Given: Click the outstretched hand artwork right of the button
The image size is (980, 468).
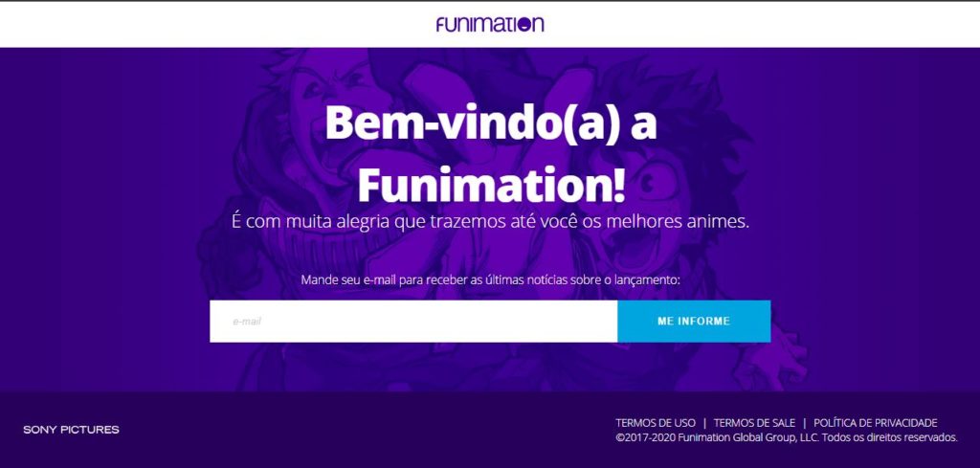Looking at the screenshot, I should [x=789, y=350].
